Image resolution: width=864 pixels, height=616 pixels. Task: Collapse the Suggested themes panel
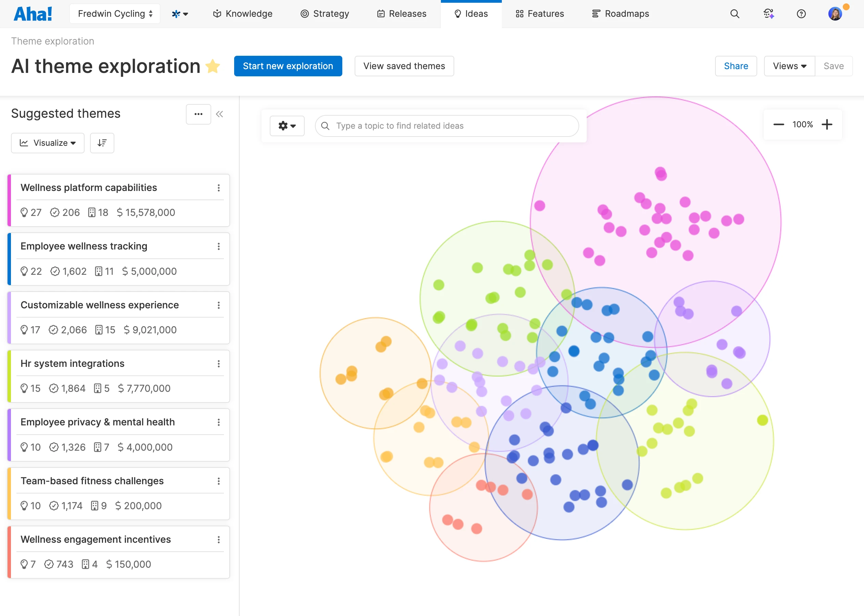click(x=219, y=114)
